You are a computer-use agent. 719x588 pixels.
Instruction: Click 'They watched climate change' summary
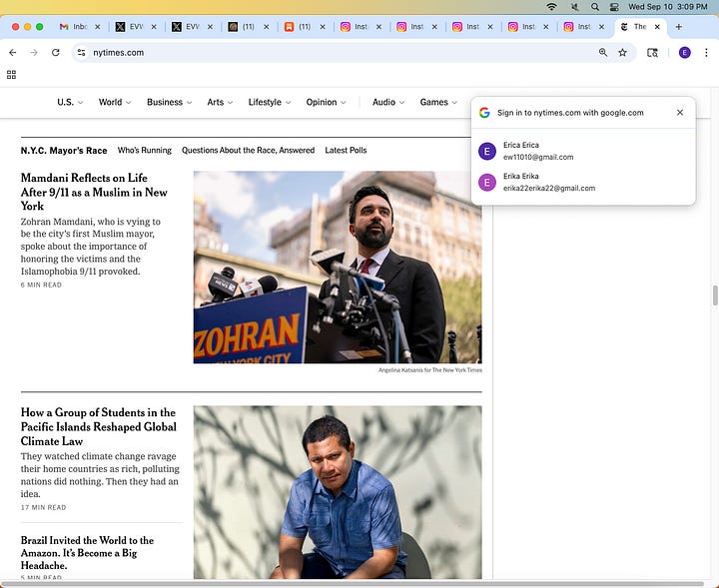[100, 475]
